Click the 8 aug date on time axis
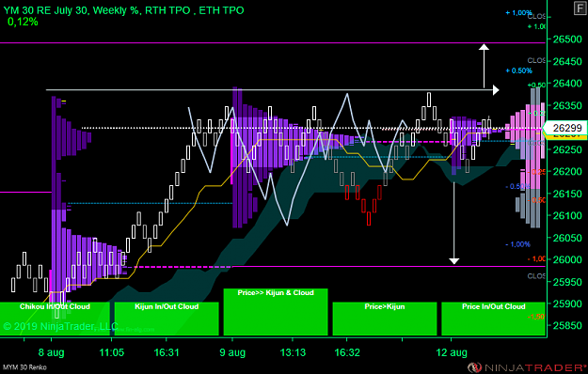The image size is (588, 374). pyautogui.click(x=52, y=352)
